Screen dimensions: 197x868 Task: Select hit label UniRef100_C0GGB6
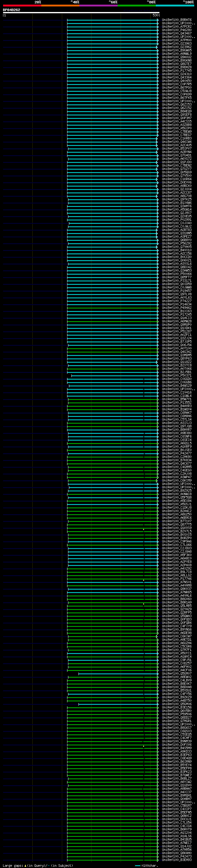(177, 382)
